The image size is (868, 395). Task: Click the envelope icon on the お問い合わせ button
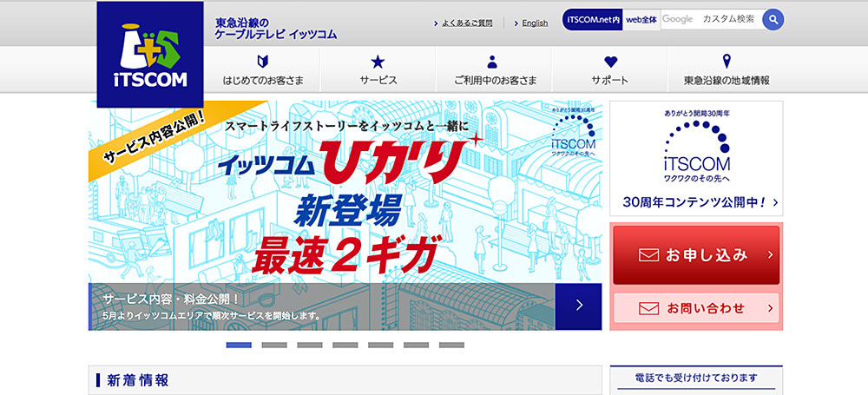[x=648, y=308]
